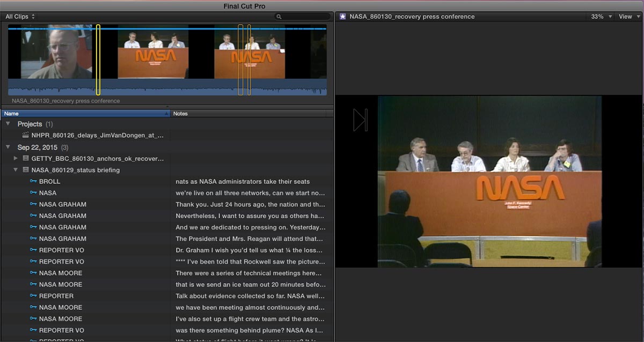
Task: Expand the GETTY_BBC_860130 clip disclosure triangle
Action: click(x=16, y=159)
